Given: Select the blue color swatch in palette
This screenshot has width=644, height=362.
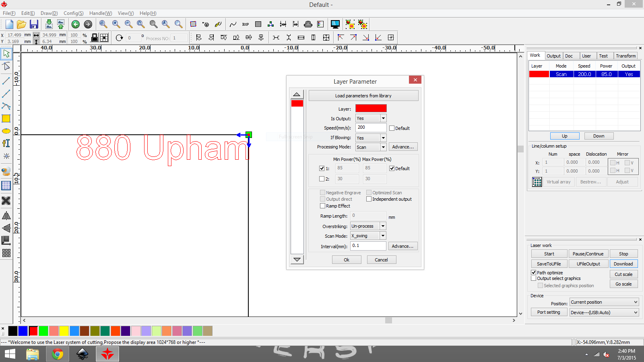Looking at the screenshot, I should [x=23, y=331].
